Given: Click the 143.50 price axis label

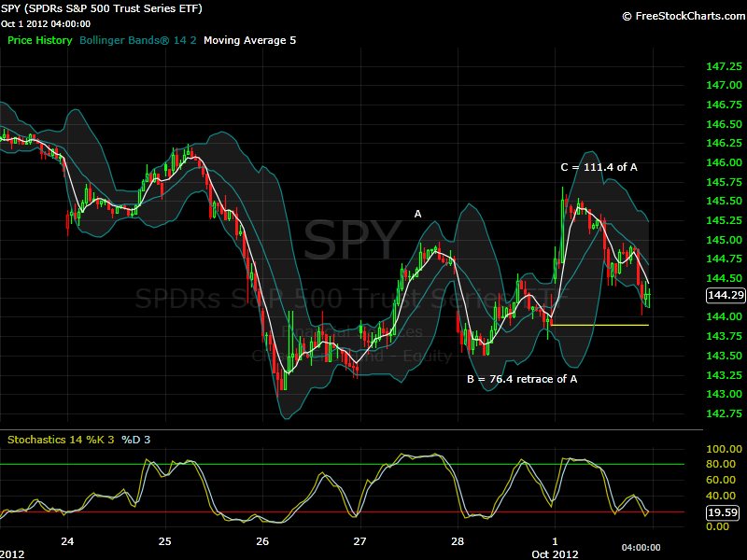Looking at the screenshot, I should pyautogui.click(x=724, y=356).
